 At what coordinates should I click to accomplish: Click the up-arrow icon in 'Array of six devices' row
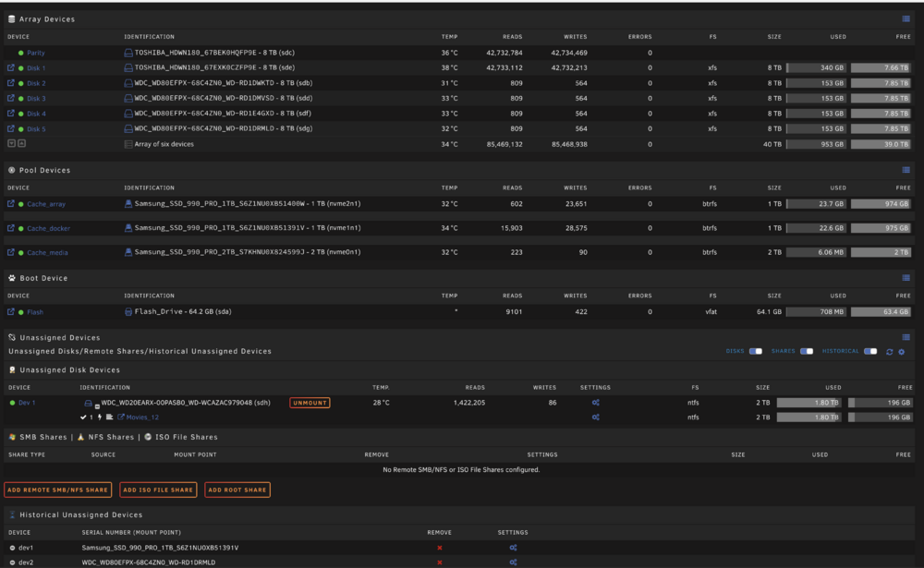tap(21, 143)
